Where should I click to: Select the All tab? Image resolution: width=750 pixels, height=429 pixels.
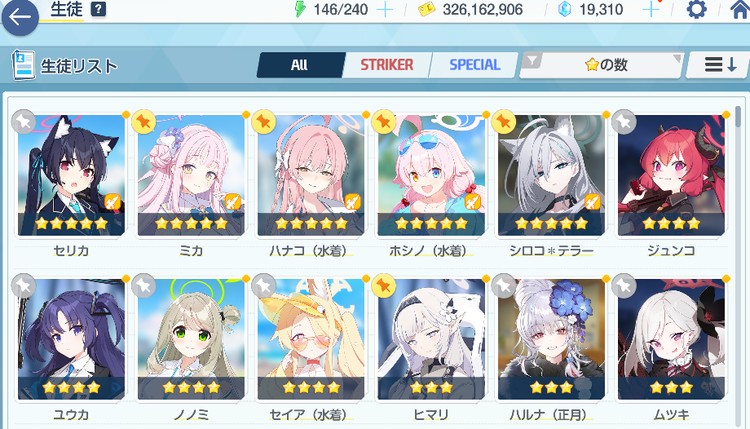click(300, 65)
